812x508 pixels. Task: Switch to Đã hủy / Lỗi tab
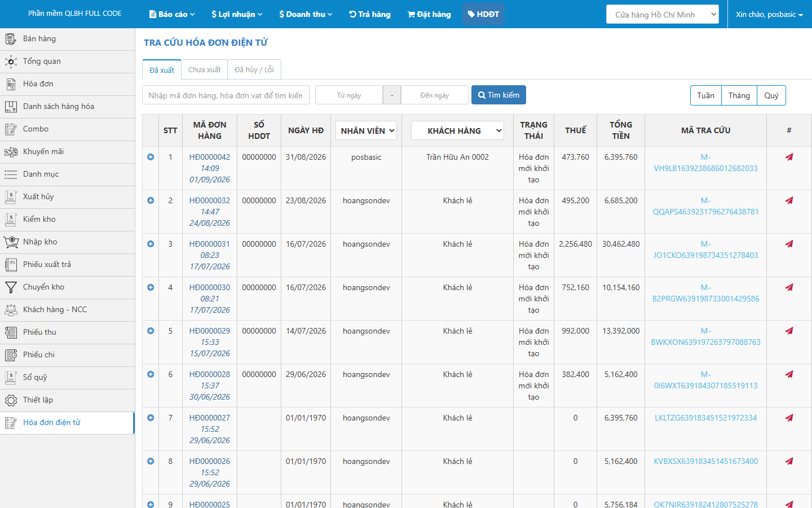(x=254, y=69)
